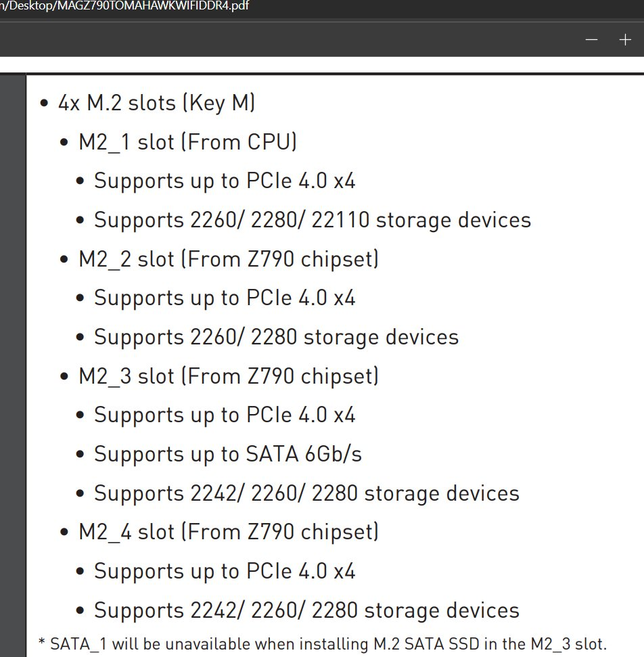Click the '4x M.2 slots (Key M)' line

(156, 103)
